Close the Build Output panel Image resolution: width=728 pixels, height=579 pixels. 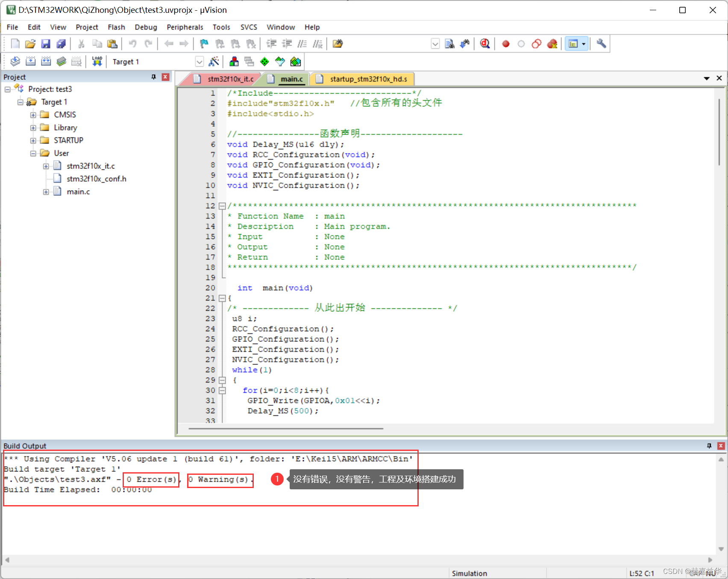coord(721,446)
